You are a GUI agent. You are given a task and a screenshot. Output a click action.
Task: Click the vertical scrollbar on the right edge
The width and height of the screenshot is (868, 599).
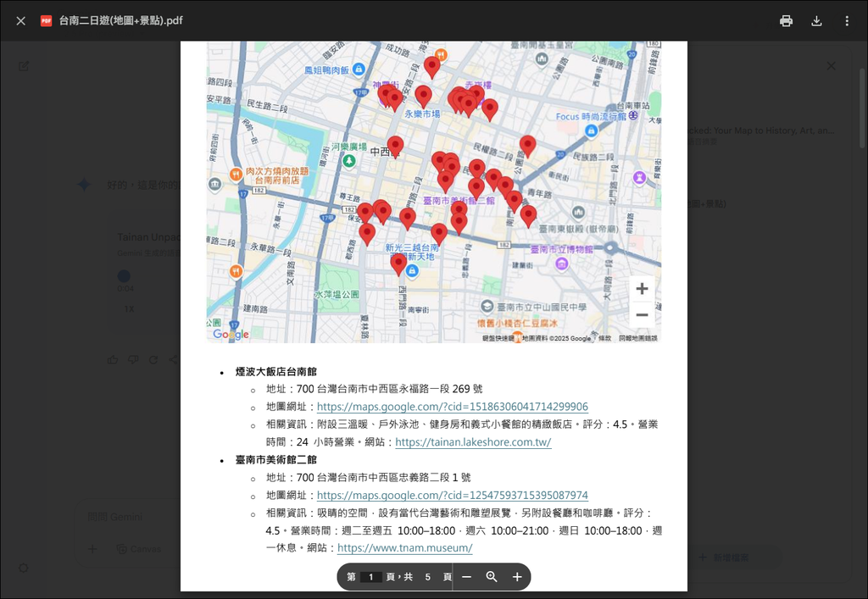pos(862,109)
